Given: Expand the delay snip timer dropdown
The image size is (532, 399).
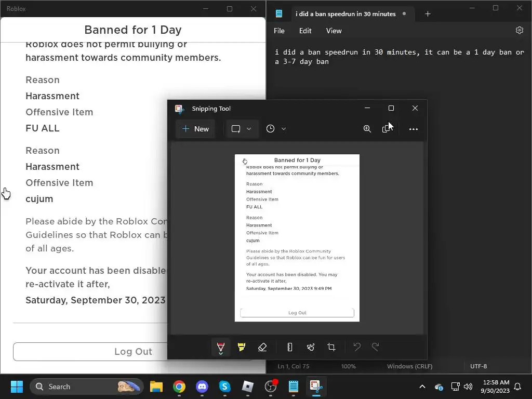Looking at the screenshot, I should [x=284, y=129].
